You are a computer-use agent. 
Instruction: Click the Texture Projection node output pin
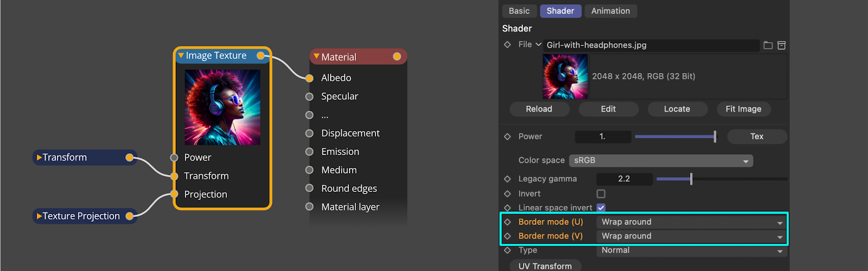click(x=130, y=216)
